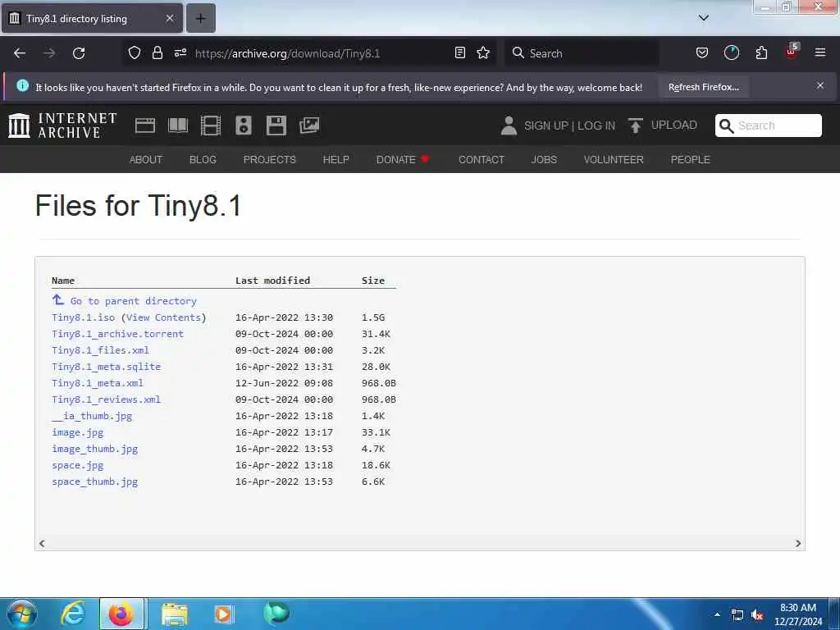The width and height of the screenshot is (840, 630).
Task: Open the BLOG menu item
Action: tap(203, 160)
